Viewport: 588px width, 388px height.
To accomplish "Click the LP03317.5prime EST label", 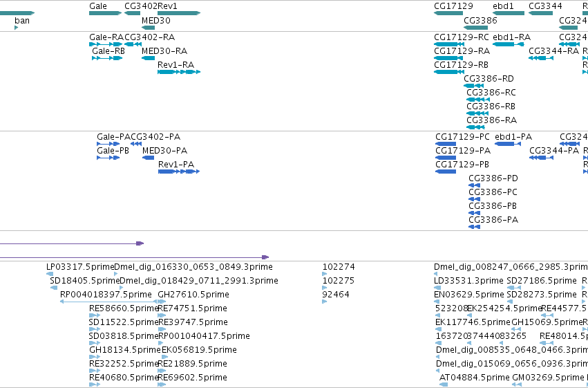I will (x=80, y=267).
